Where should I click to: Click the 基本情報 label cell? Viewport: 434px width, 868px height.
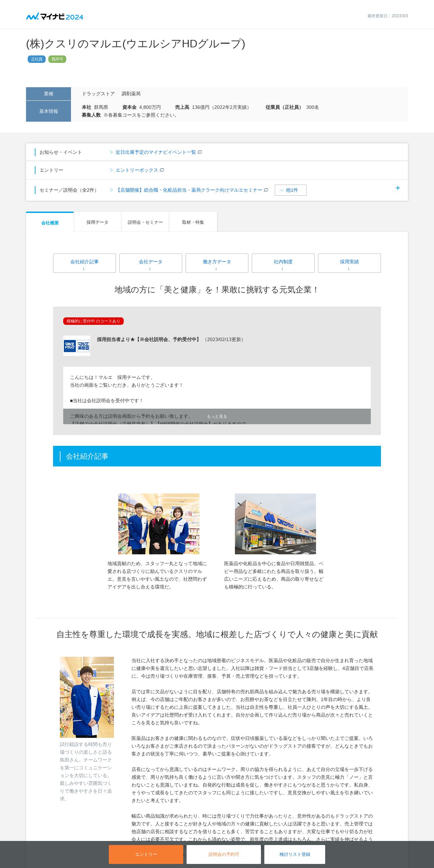coord(48,111)
